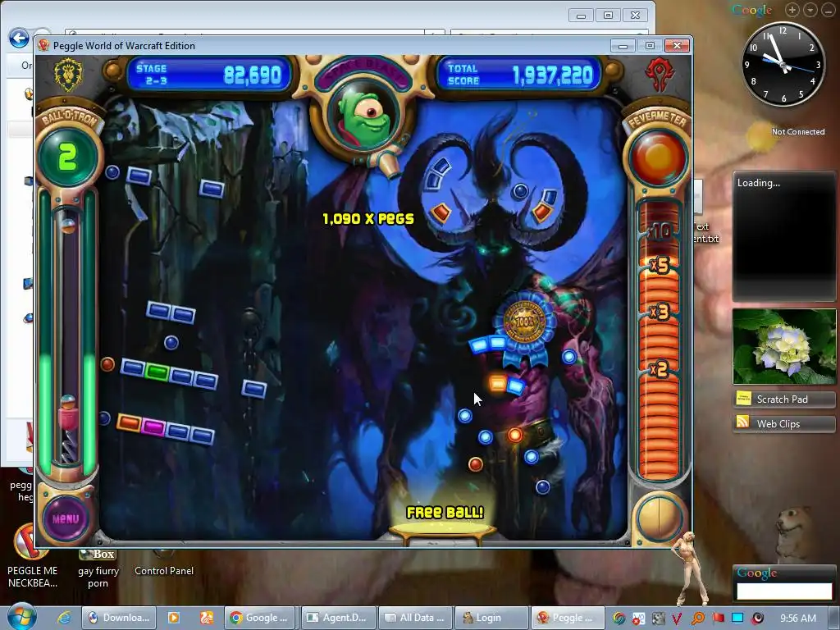
Task: Open the PEGGLE ME NECKBEA... desktop shortcut
Action: 32,556
